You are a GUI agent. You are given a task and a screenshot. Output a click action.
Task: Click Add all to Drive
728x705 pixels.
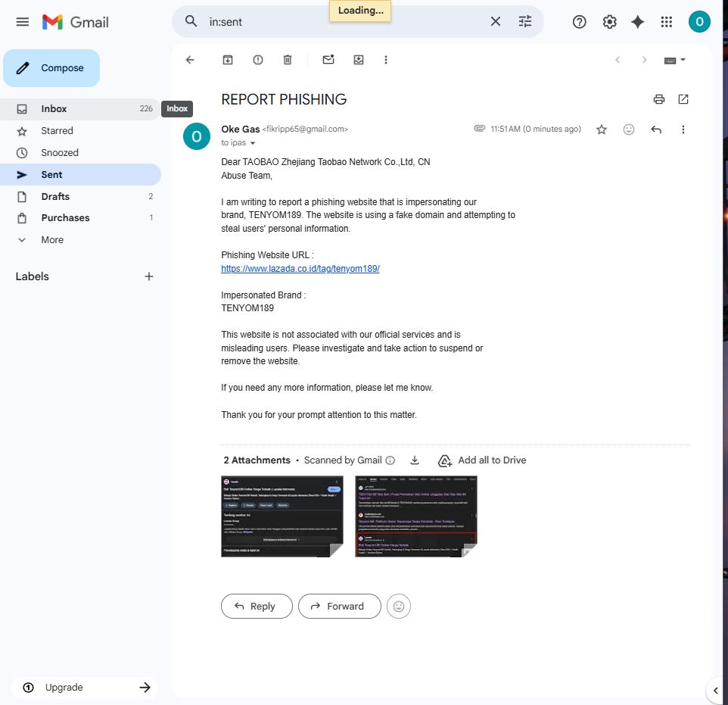(482, 460)
